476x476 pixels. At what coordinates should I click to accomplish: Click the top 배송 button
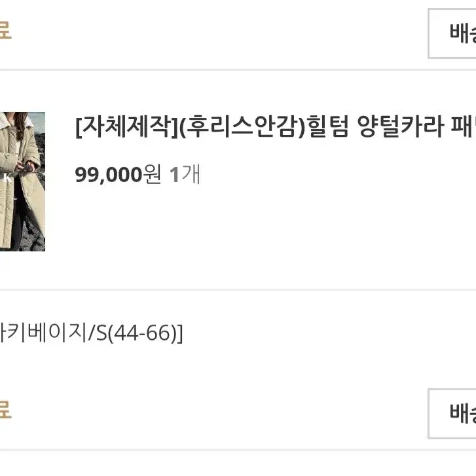[452, 33]
